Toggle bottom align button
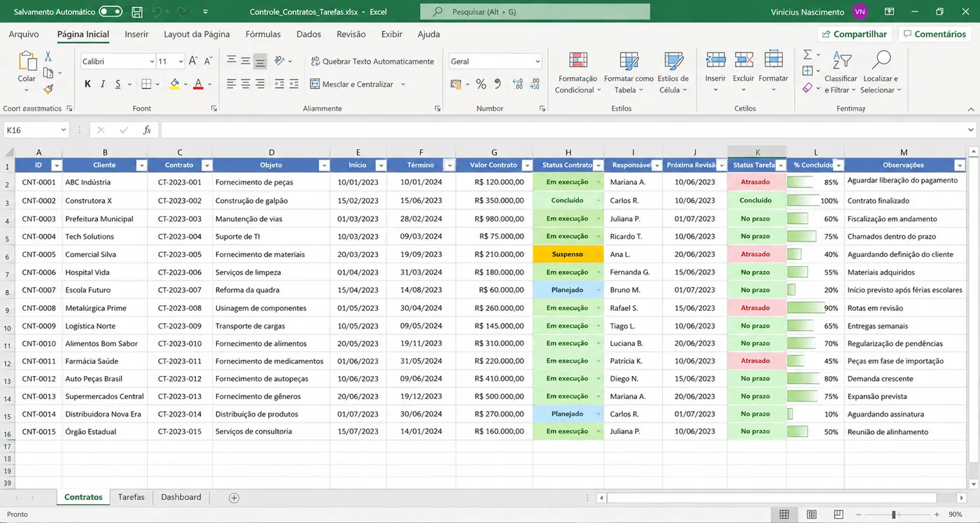980x523 pixels. (260, 62)
